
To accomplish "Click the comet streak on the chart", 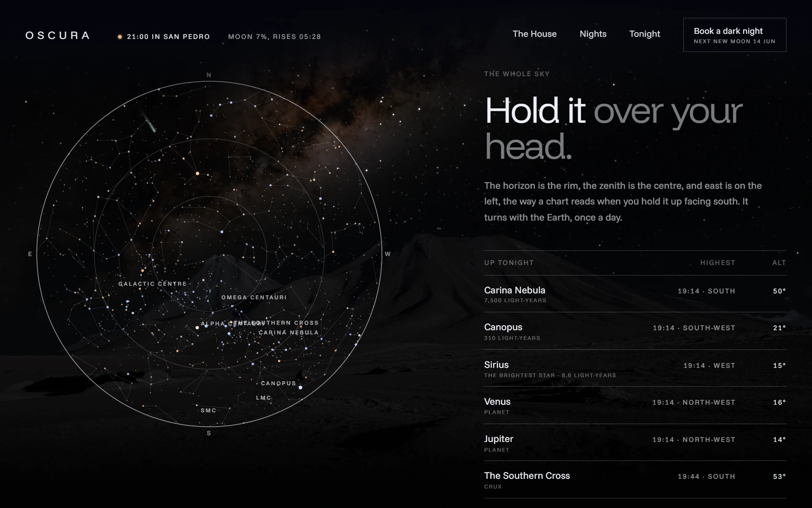I will 149,122.
